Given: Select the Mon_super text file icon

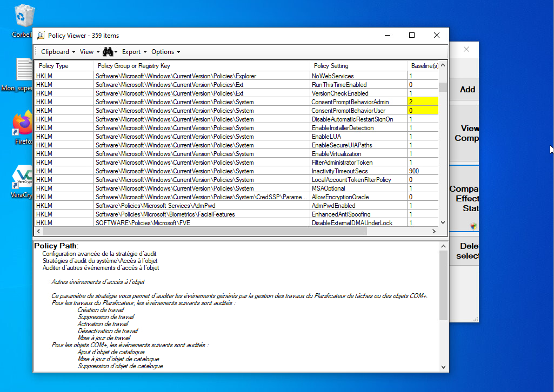Looking at the screenshot, I should tap(24, 70).
